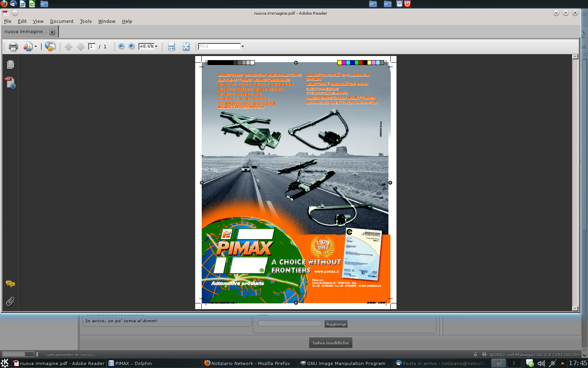Screen dimensions: 588x368
Task: Launch Firefox from the top panel
Action: [x=4, y=4]
